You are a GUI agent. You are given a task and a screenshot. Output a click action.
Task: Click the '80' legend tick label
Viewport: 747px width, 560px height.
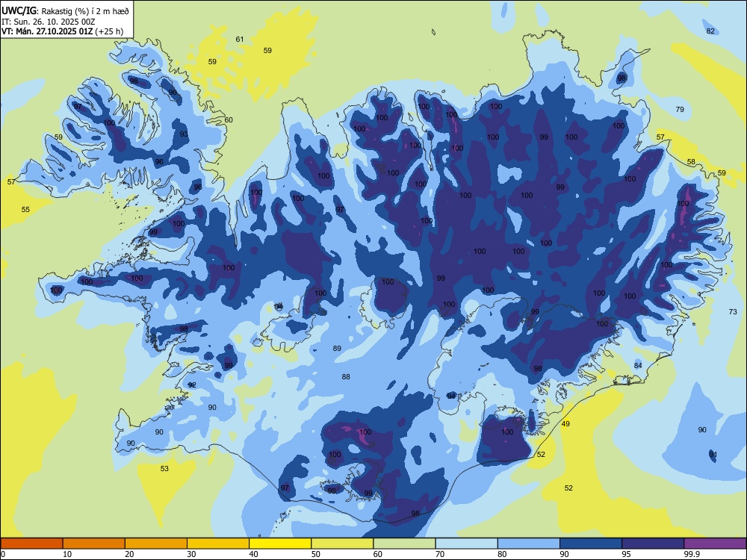click(502, 554)
